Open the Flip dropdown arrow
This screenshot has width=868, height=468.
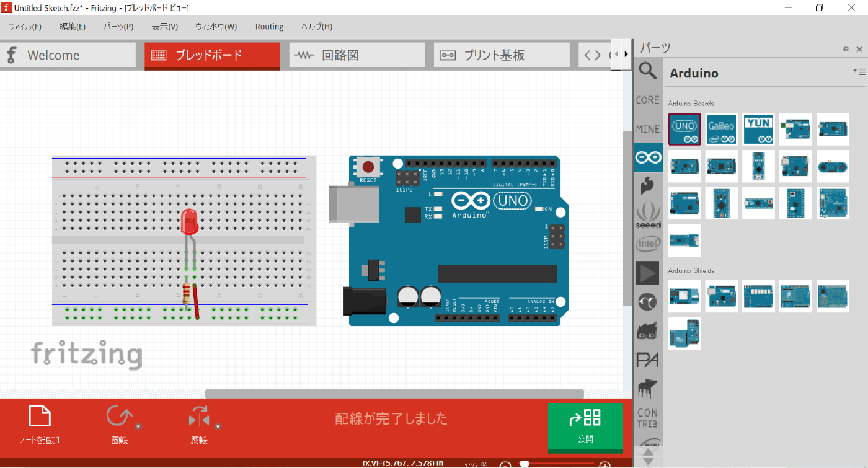click(x=218, y=426)
